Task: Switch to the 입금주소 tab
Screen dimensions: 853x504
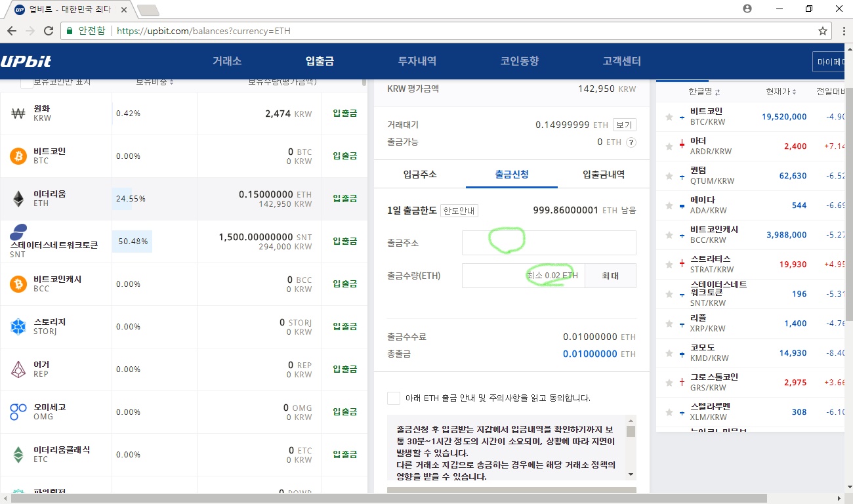Action: (420, 175)
